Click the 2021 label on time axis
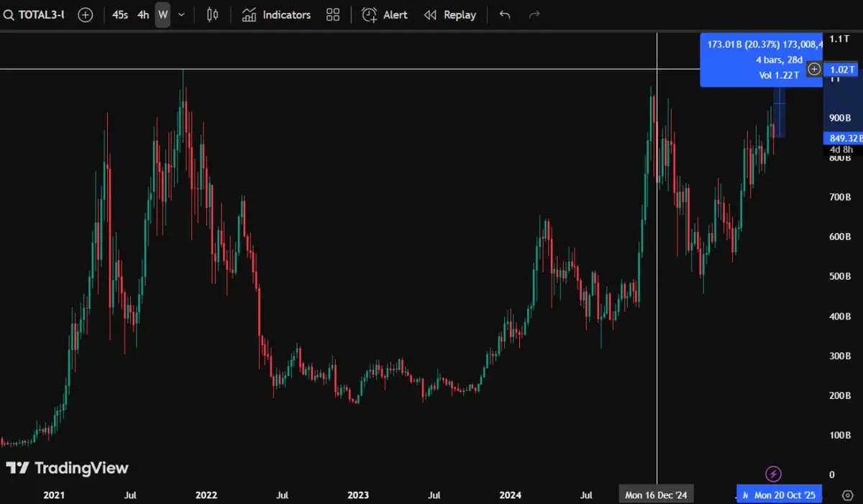This screenshot has width=863, height=504. (x=54, y=495)
